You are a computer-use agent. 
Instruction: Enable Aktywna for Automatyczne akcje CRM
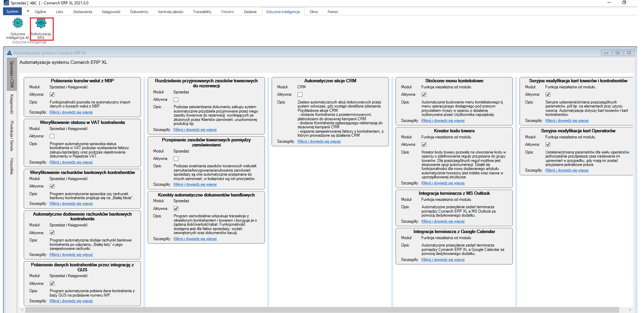coord(300,95)
